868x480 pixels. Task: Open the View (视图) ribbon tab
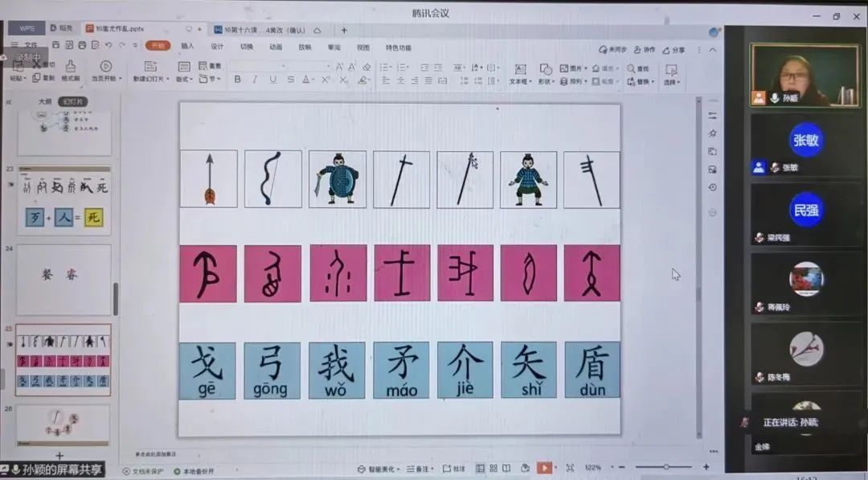click(x=362, y=47)
